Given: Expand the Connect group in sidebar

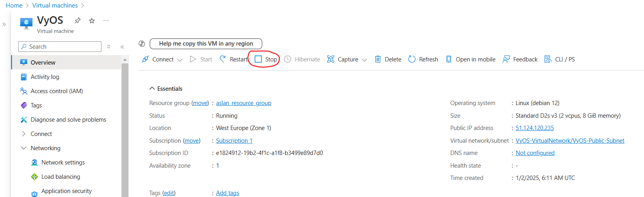Looking at the screenshot, I should 23,134.
